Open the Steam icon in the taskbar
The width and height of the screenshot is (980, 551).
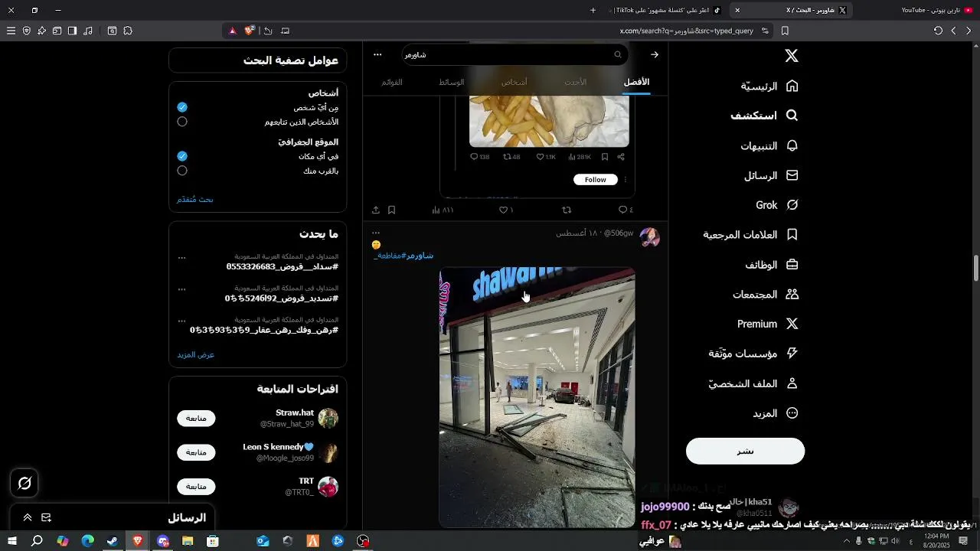coord(113,541)
